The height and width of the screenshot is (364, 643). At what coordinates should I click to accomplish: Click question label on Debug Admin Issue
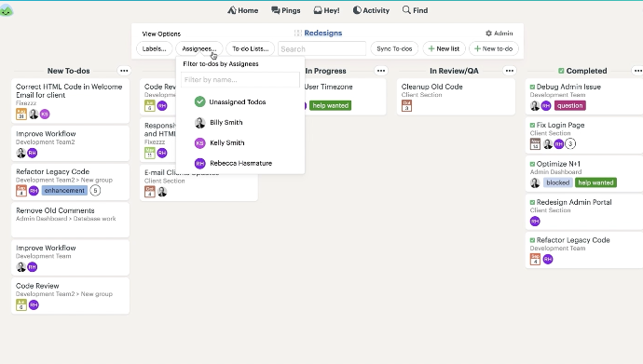(x=570, y=105)
